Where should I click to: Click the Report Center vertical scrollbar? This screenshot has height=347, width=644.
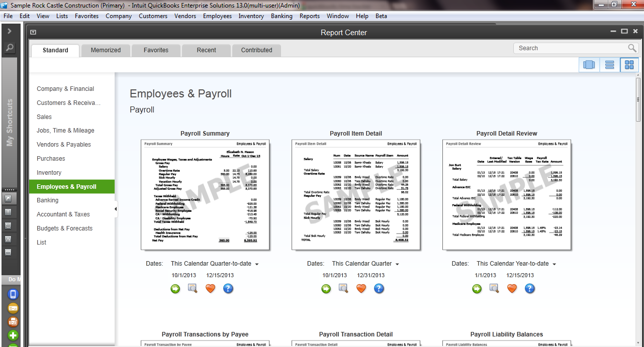pyautogui.click(x=638, y=99)
